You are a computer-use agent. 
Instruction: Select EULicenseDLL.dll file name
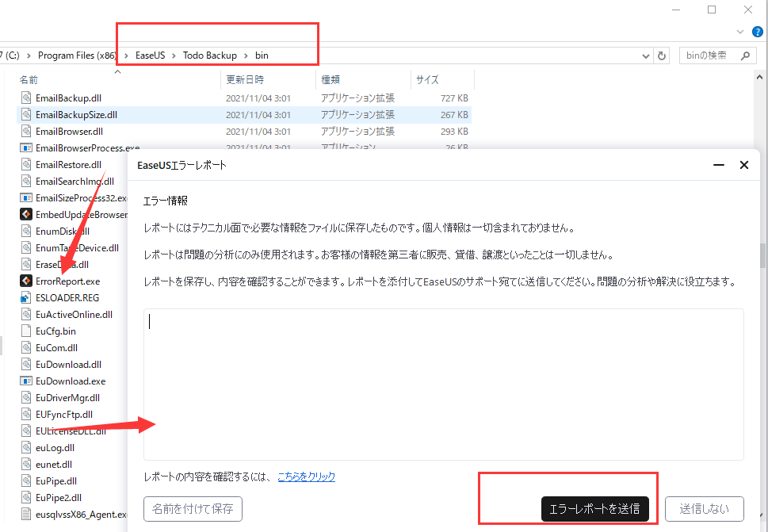pos(71,431)
